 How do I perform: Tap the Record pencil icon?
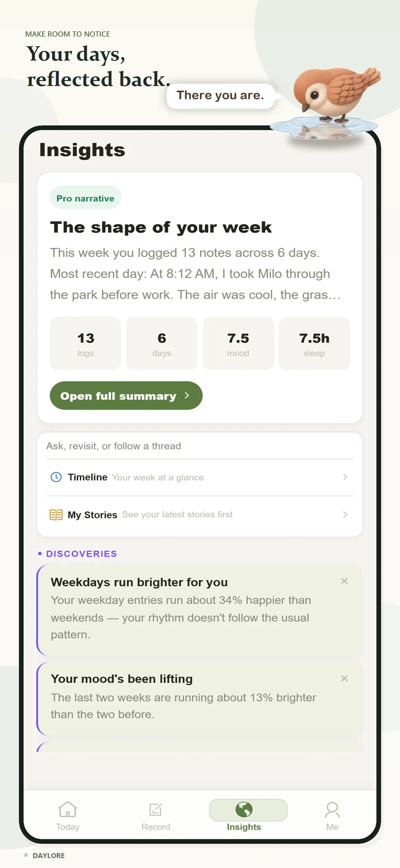[x=156, y=809]
